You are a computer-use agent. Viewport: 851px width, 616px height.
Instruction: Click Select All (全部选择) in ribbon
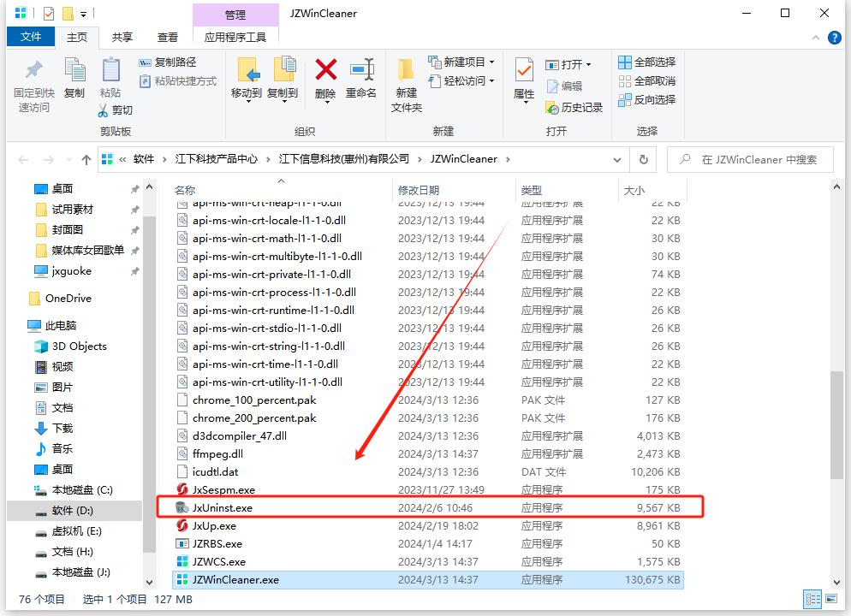(647, 62)
